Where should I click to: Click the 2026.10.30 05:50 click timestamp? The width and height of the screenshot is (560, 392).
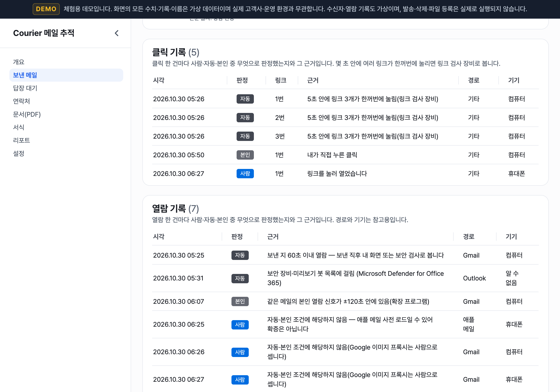click(x=178, y=155)
